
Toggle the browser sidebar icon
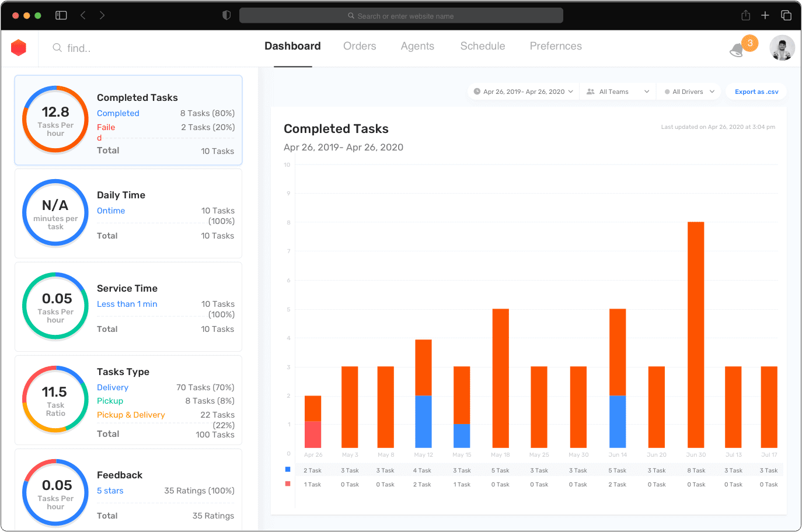(x=61, y=15)
